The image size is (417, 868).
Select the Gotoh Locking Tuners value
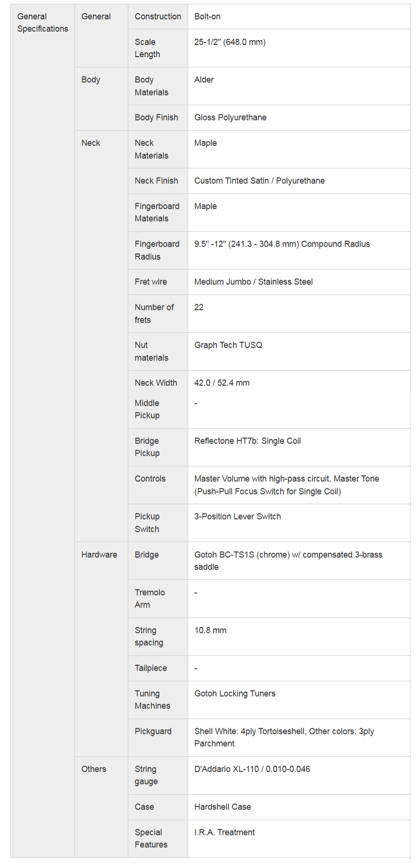click(234, 694)
